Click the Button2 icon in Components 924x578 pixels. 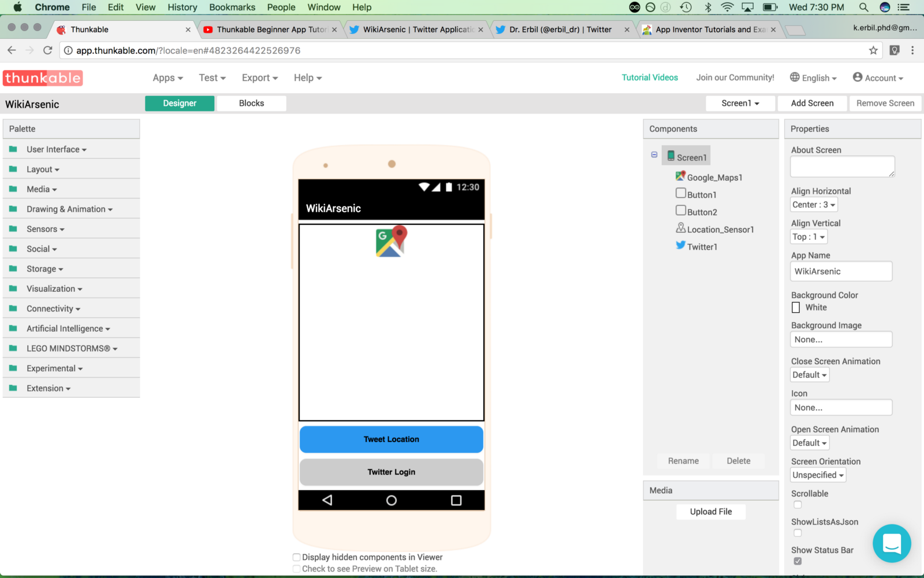(x=681, y=210)
